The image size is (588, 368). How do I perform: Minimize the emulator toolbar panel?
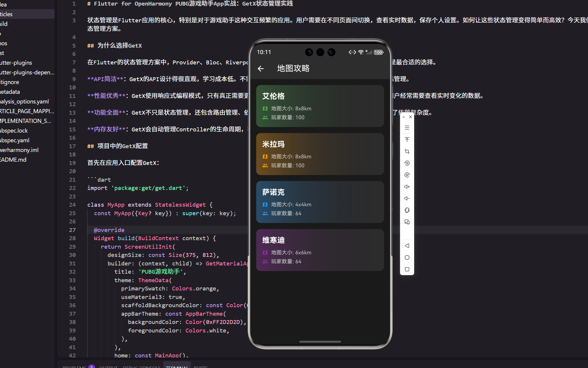tap(404, 117)
